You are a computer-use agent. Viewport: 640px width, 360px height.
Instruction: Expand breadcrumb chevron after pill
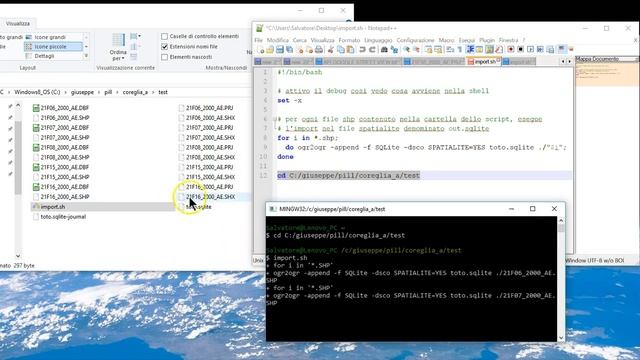[117, 92]
